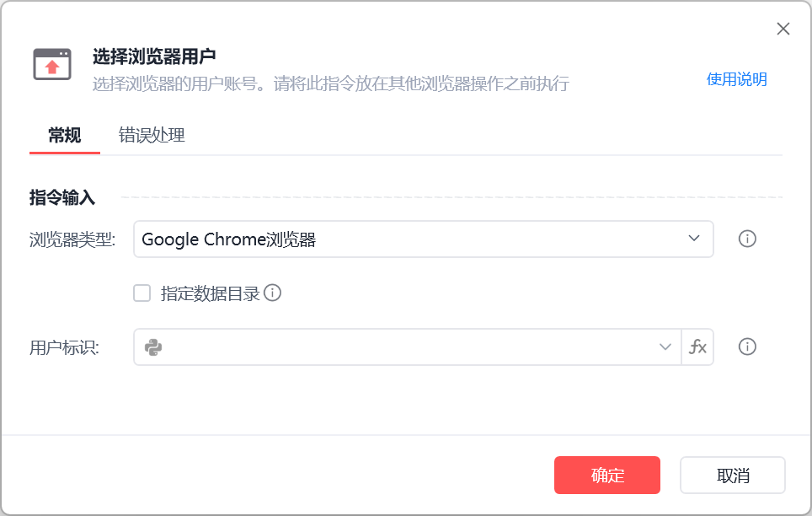Click the Python icon in 用户标识 field
812x516 pixels.
(x=153, y=347)
